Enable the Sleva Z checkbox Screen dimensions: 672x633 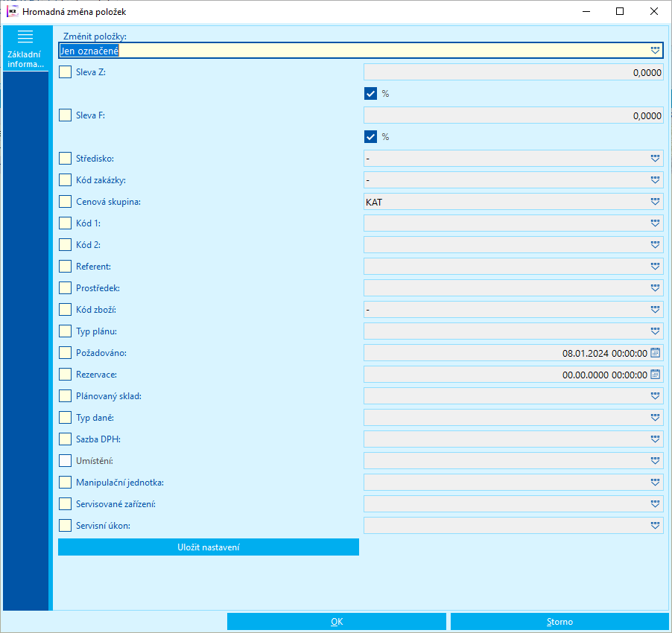coord(65,72)
